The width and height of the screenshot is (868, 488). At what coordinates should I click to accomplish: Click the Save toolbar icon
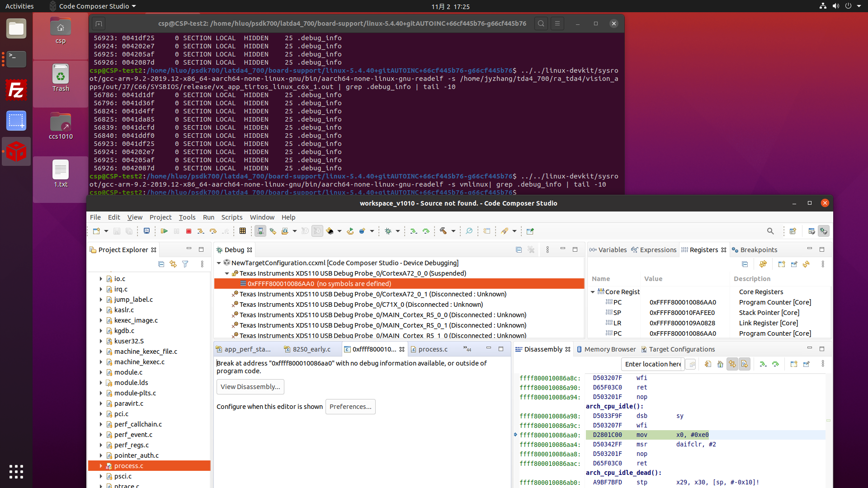click(x=117, y=231)
